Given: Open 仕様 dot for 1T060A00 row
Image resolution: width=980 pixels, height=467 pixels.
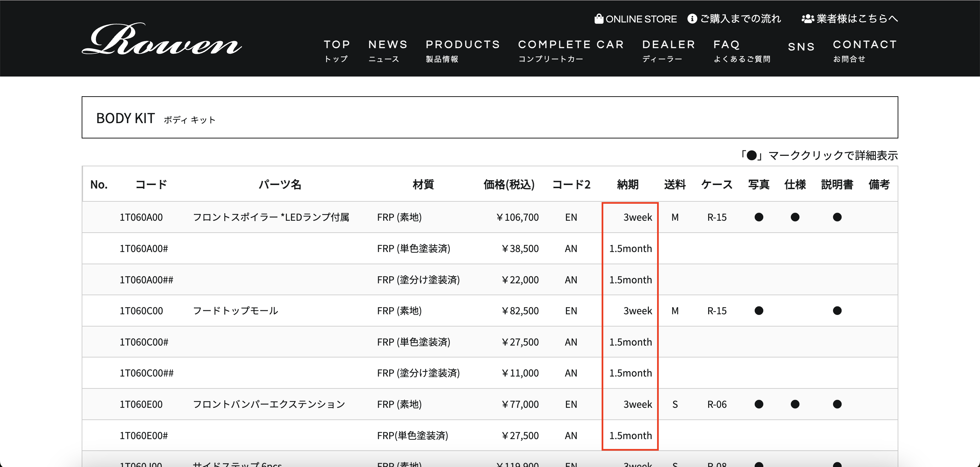Looking at the screenshot, I should [795, 217].
